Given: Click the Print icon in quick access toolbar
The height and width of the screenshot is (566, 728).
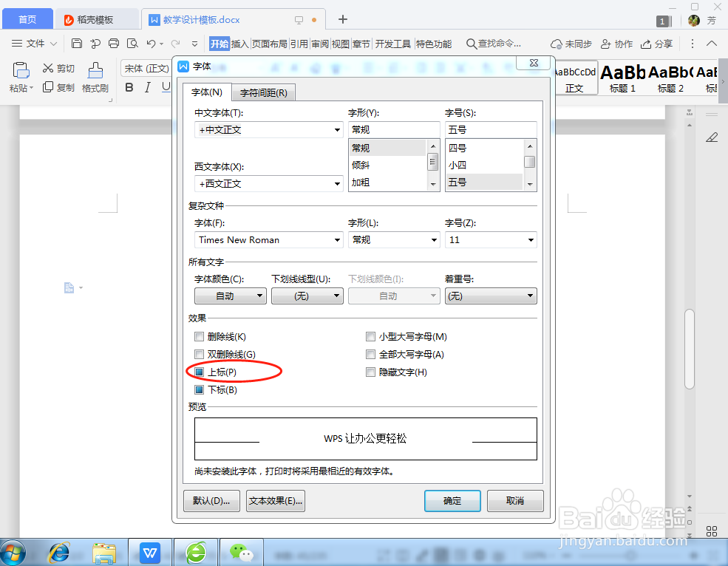Looking at the screenshot, I should click(114, 44).
